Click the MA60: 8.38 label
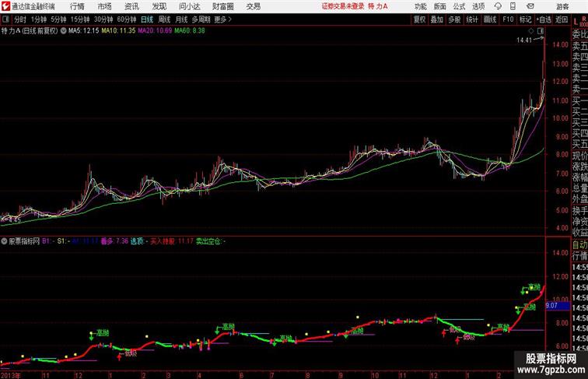 [x=190, y=31]
